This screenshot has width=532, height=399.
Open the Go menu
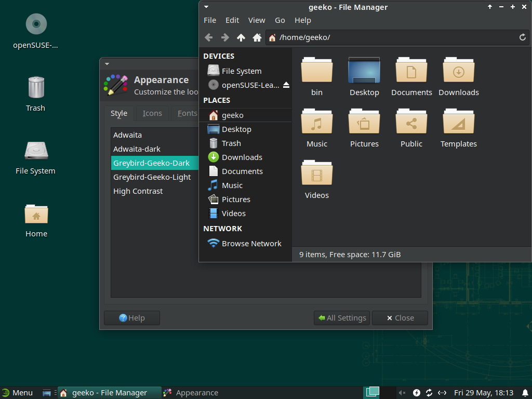pyautogui.click(x=280, y=20)
